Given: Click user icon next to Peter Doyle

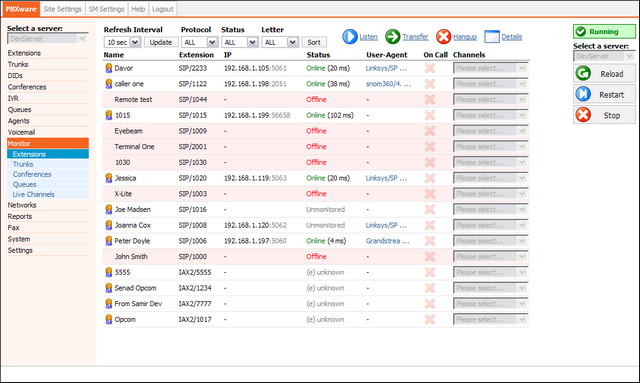Looking at the screenshot, I should click(109, 241).
